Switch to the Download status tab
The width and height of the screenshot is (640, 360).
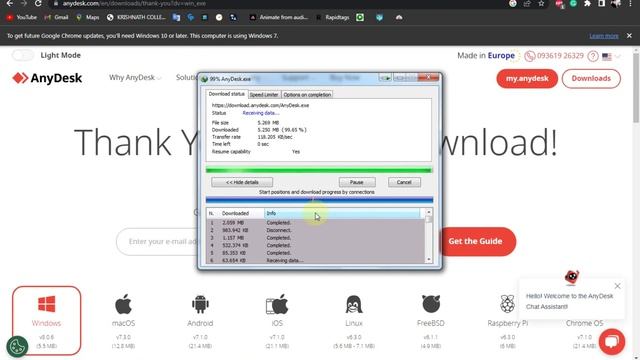[x=227, y=94]
